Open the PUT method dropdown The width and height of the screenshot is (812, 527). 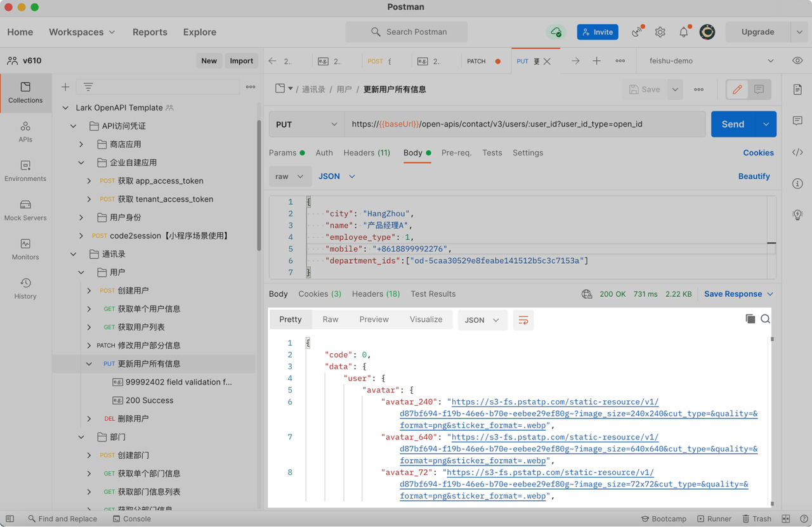(306, 124)
